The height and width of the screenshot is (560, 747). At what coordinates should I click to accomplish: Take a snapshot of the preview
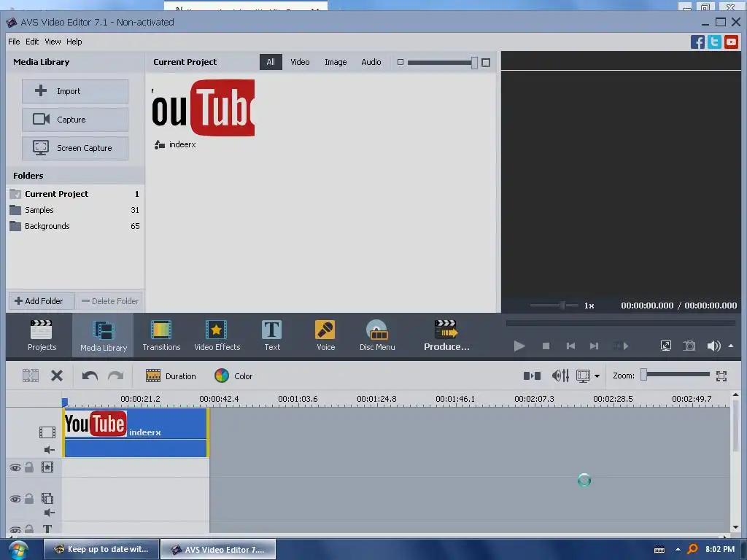click(x=689, y=346)
